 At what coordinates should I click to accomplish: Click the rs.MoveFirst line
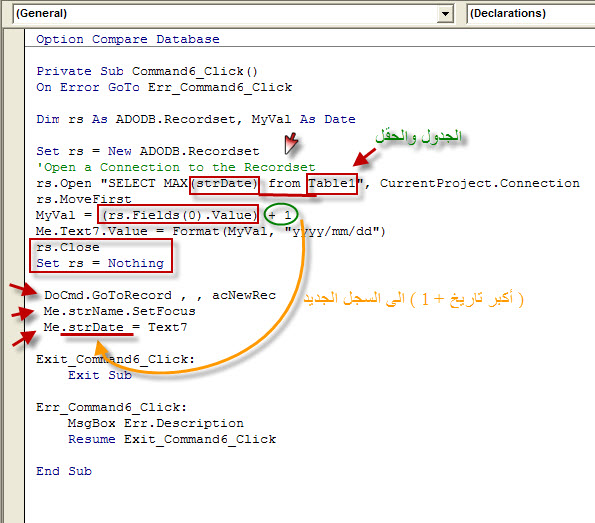coord(84,199)
